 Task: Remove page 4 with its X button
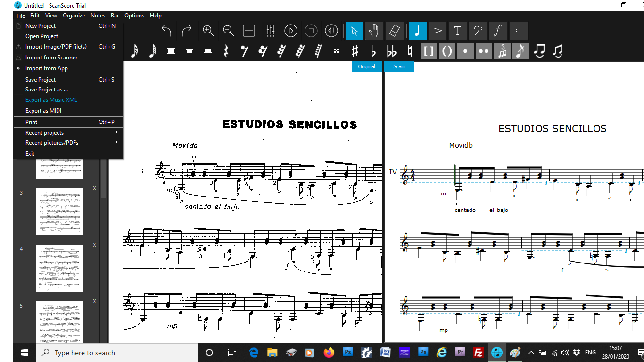point(94,245)
